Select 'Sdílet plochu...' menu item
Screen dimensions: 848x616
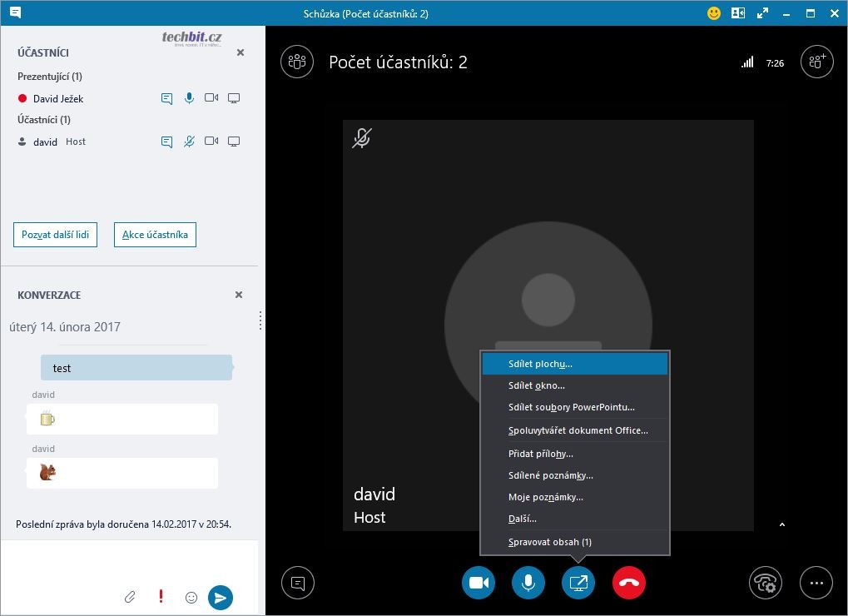[574, 364]
